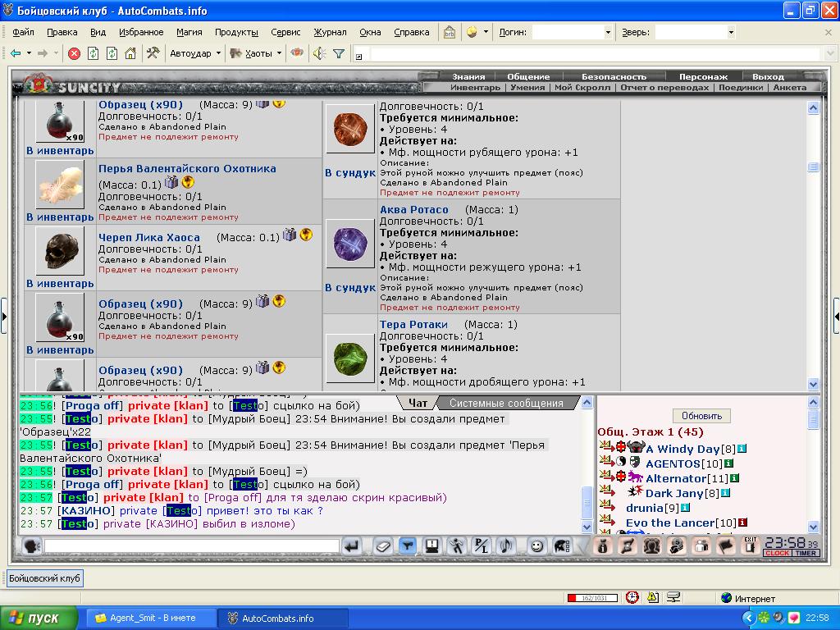
Task: Expand the back button history arrow
Action: click(29, 53)
